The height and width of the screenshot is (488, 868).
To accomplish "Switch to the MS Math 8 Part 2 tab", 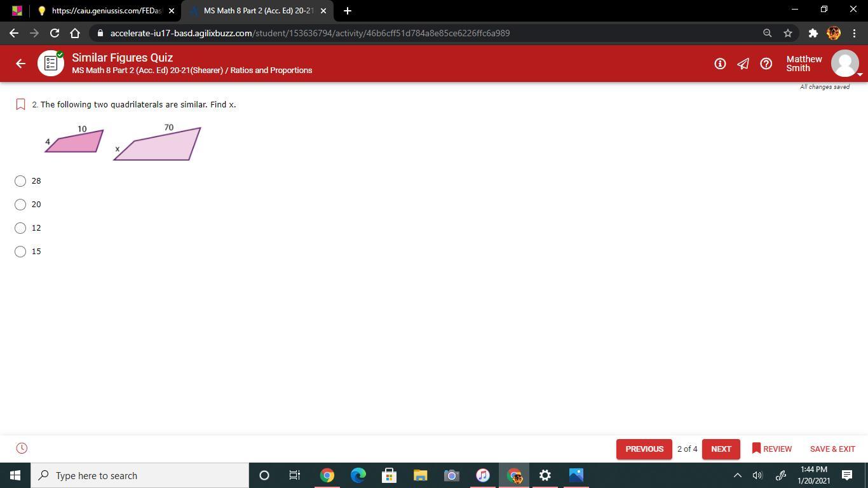I will [x=257, y=11].
